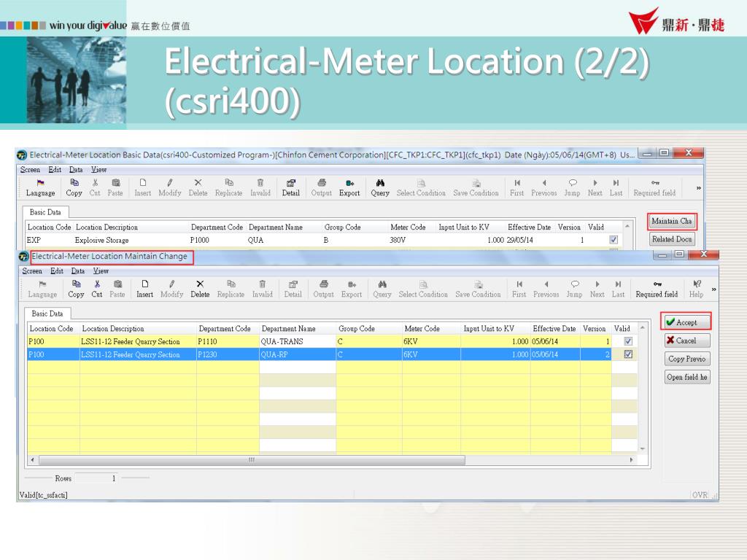This screenshot has width=747, height=560.
Task: Click Help icon in Maintain Change toolbar
Action: click(x=697, y=284)
